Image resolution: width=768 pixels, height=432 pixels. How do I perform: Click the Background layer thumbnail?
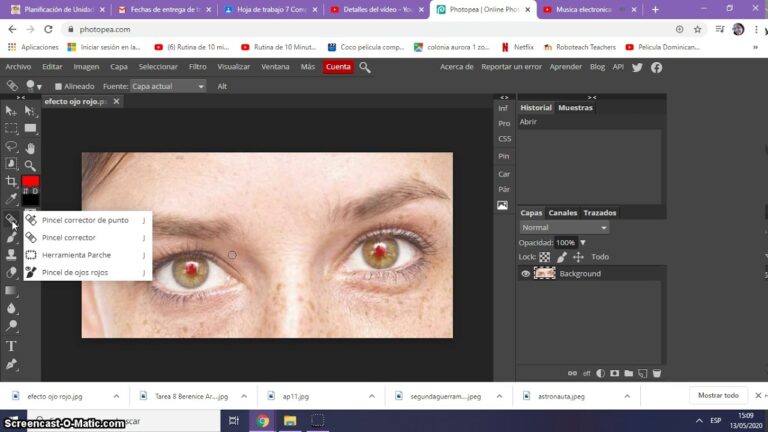pyautogui.click(x=545, y=273)
